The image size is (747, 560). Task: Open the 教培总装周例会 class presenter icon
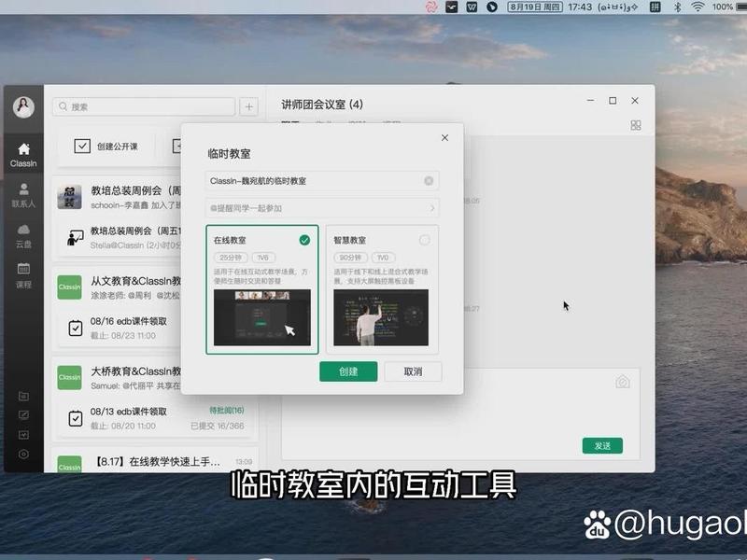click(x=76, y=238)
